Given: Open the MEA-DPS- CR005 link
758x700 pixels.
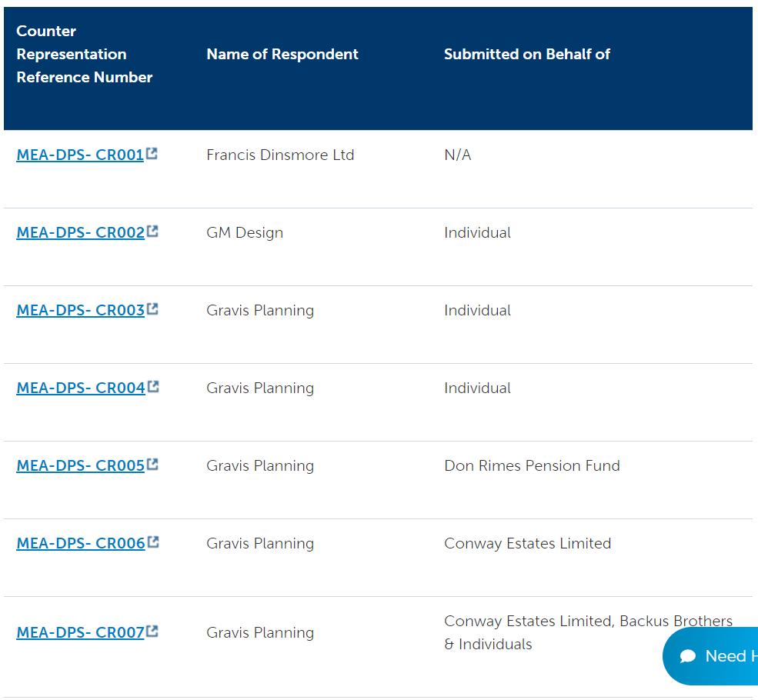Looking at the screenshot, I should 81,465.
